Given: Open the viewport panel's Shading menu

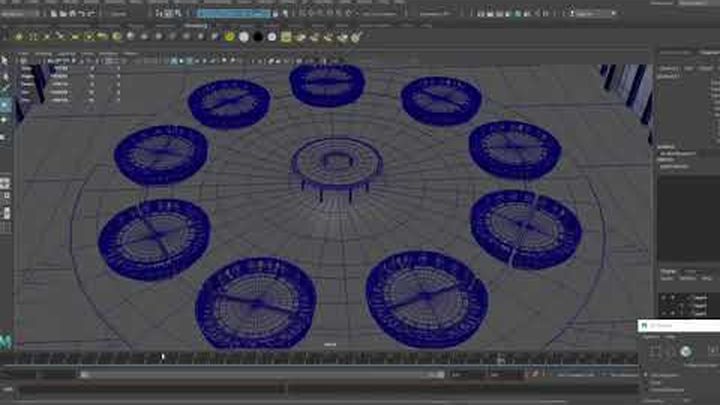Looking at the screenshot, I should tap(42, 53).
